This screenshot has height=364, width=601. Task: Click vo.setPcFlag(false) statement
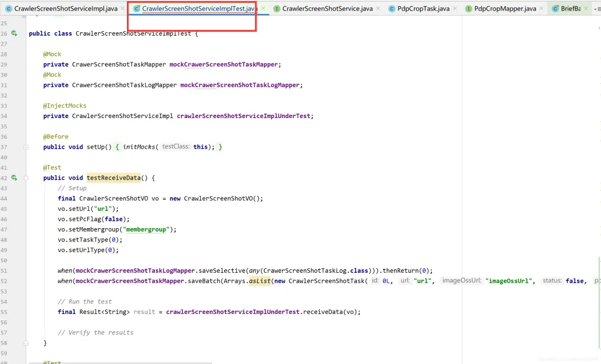pos(93,219)
